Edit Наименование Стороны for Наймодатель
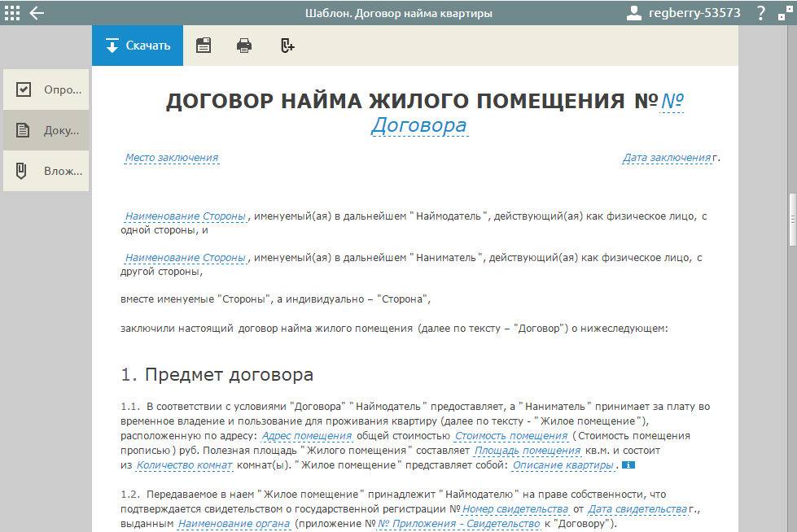The height and width of the screenshot is (532, 797). coord(186,216)
